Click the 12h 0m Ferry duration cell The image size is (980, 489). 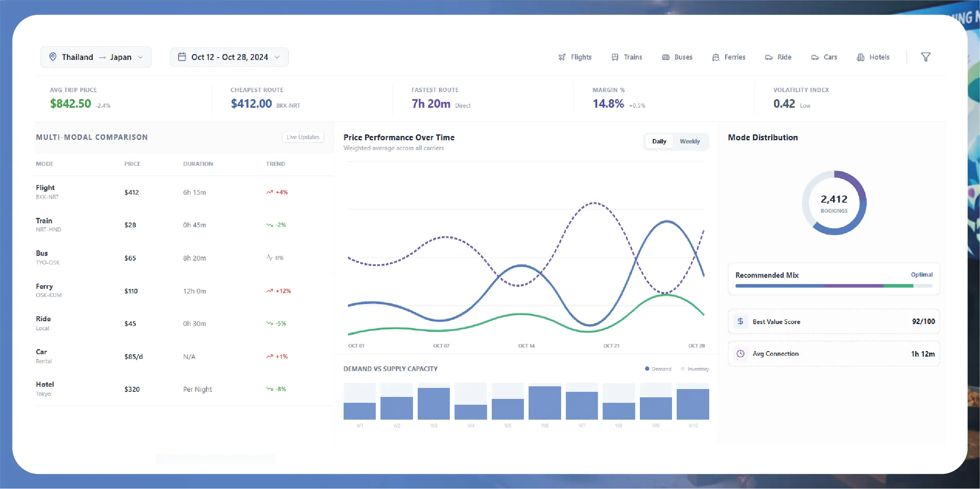coord(194,291)
